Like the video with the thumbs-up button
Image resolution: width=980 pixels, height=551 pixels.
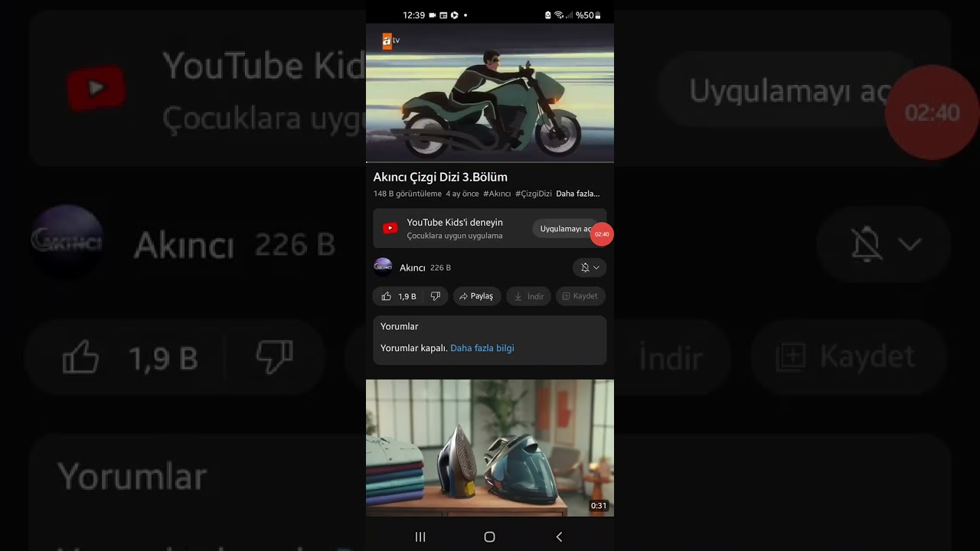click(398, 296)
